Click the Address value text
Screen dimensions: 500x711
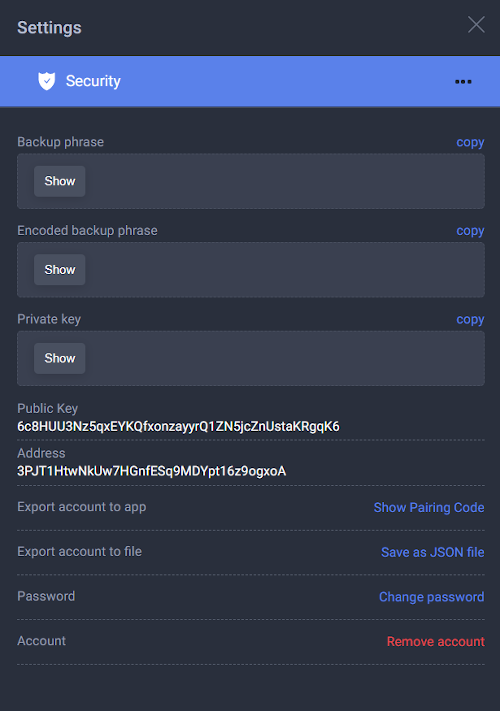point(151,471)
